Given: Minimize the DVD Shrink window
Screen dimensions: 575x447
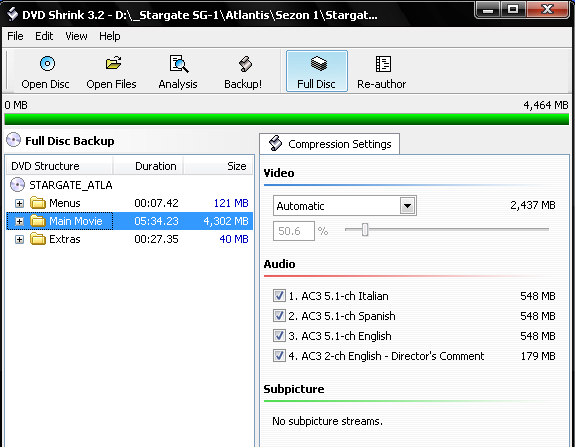Looking at the screenshot, I should point(488,10).
